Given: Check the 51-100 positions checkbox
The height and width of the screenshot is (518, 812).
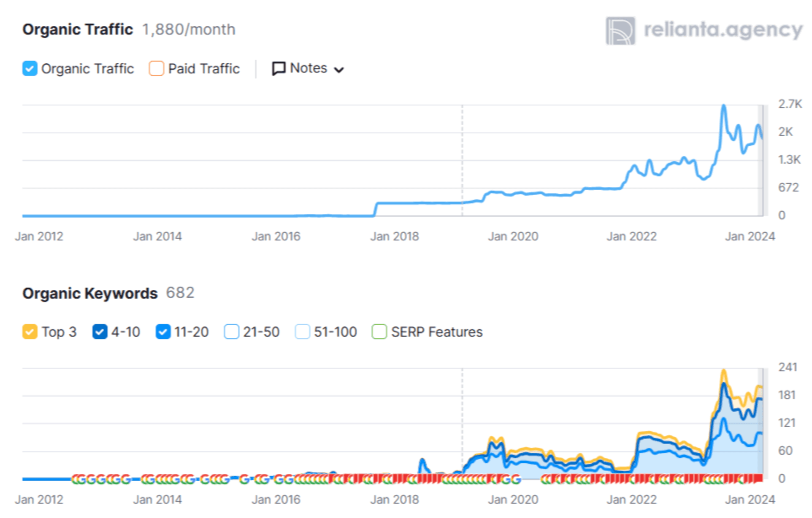Looking at the screenshot, I should coord(302,332).
